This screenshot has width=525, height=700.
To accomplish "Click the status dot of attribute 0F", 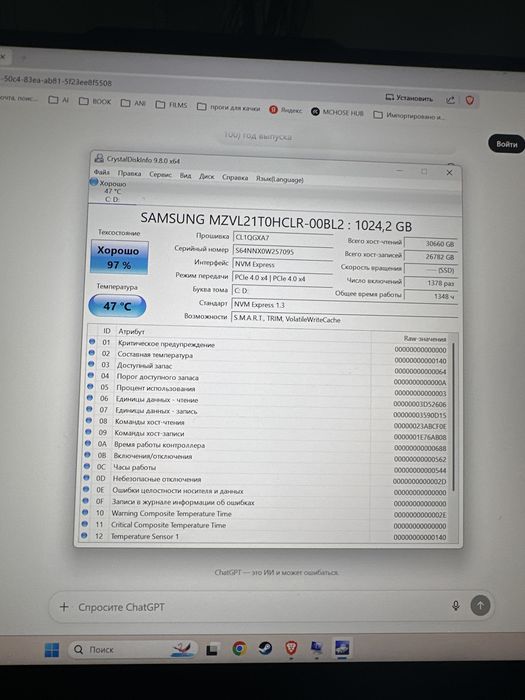I will tap(86, 501).
